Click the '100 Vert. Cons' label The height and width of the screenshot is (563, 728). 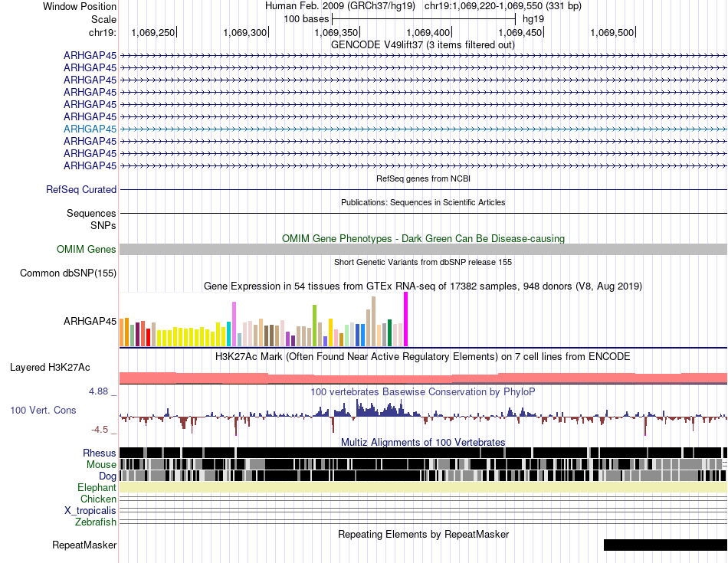point(43,411)
